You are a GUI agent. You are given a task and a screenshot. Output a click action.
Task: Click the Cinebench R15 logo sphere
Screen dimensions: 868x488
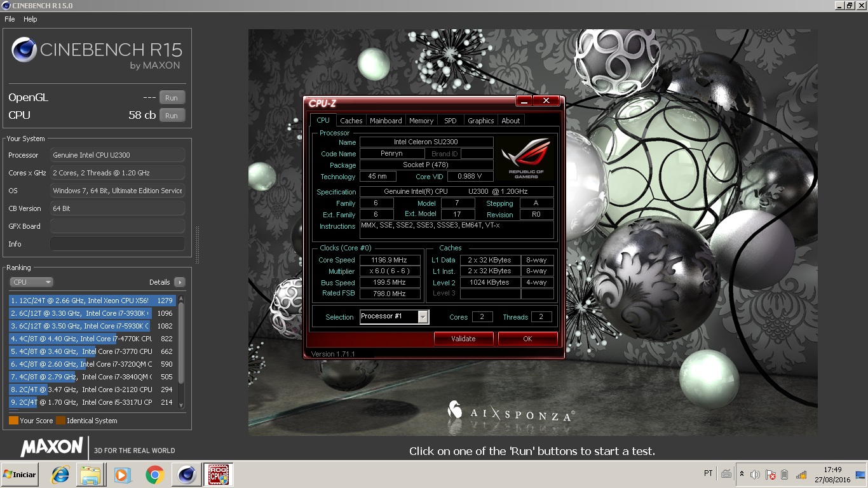pyautogui.click(x=24, y=50)
